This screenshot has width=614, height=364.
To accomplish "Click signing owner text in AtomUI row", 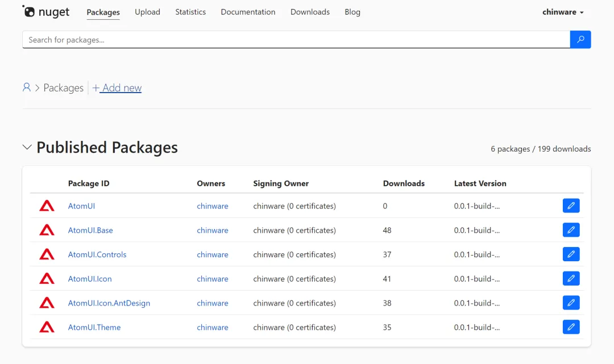I will click(x=294, y=206).
